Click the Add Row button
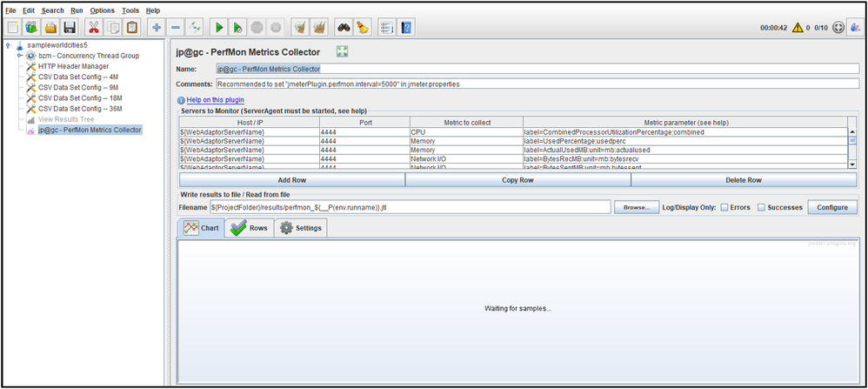Viewport: 868px width, 389px height. (291, 180)
